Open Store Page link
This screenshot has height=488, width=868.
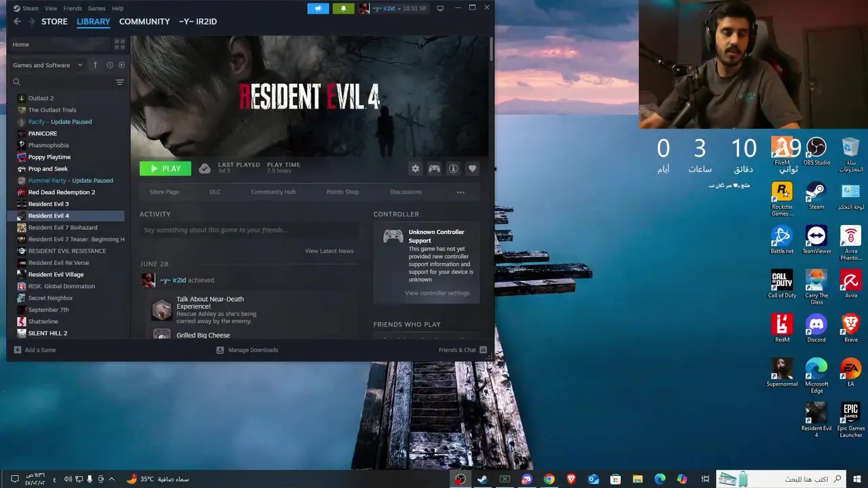pos(164,192)
